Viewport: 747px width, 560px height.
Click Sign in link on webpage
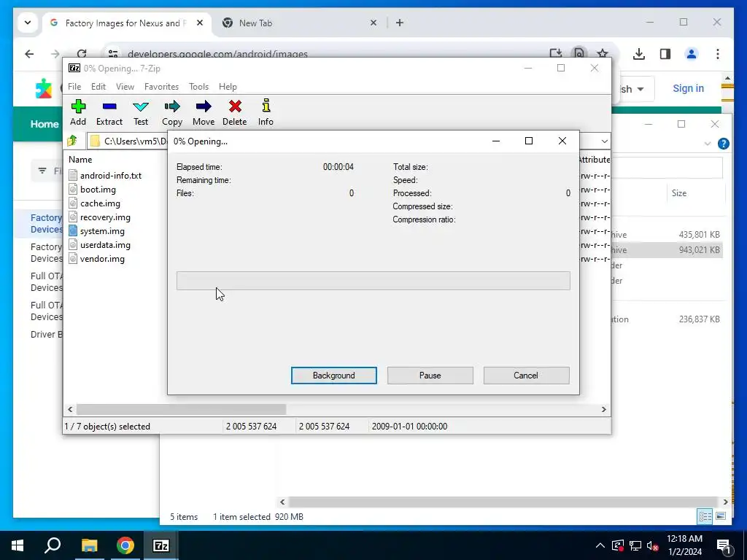coord(688,88)
